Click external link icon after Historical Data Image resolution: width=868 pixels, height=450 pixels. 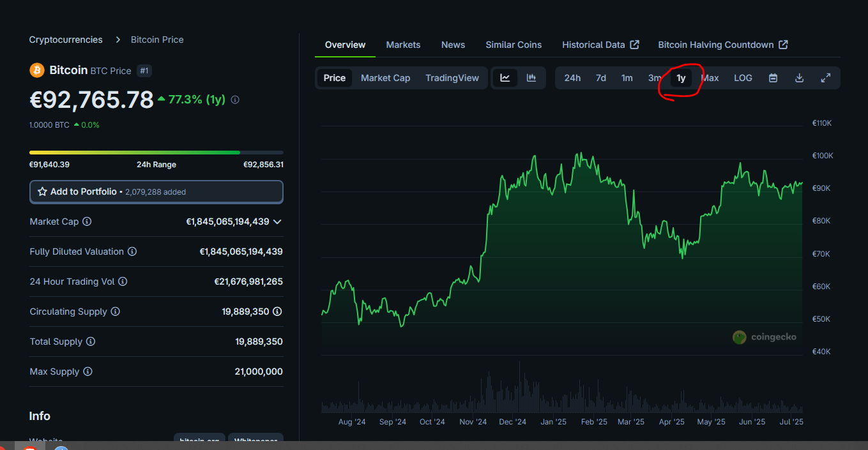(634, 45)
